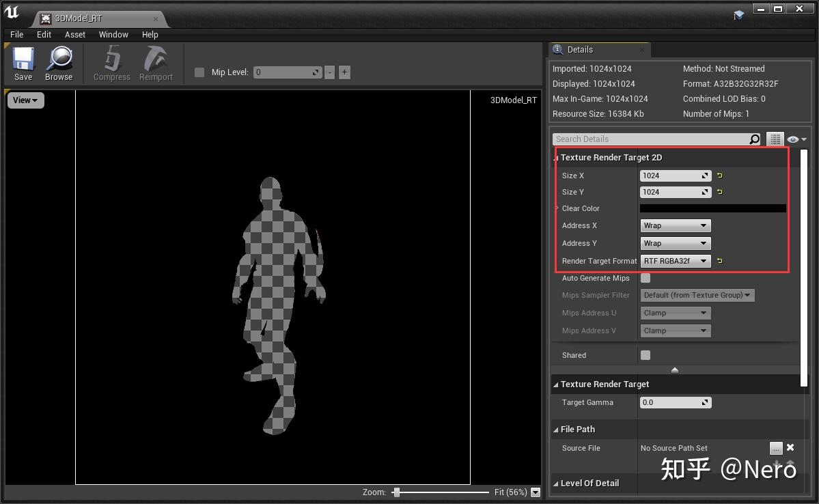819x504 pixels.
Task: Click the Compress toolbar icon
Action: [x=111, y=63]
